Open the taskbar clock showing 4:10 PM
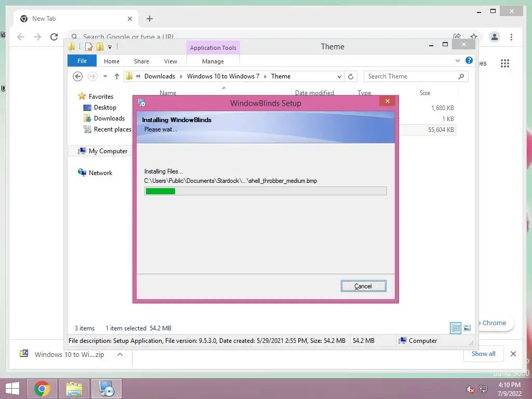The image size is (532, 399). click(x=509, y=389)
